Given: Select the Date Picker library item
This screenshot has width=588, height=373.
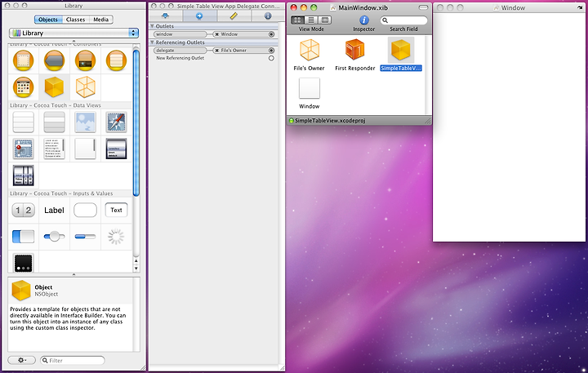Looking at the screenshot, I should [x=116, y=149].
